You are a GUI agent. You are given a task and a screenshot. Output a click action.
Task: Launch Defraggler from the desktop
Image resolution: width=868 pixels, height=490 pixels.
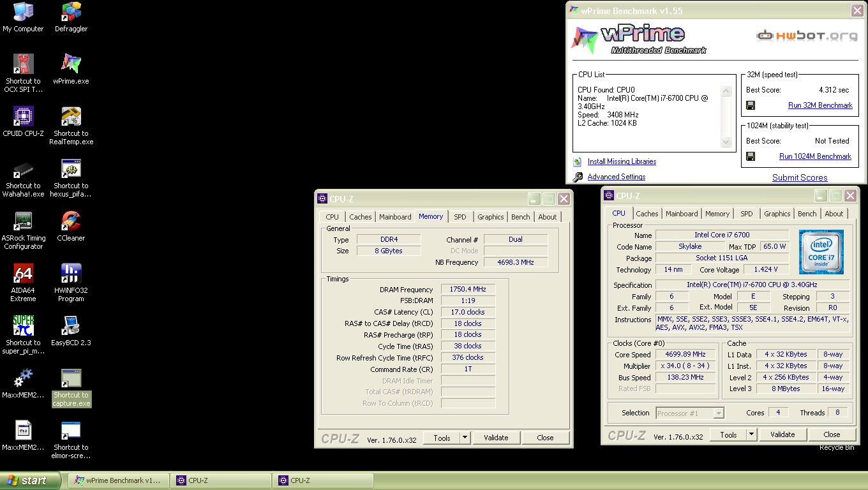pyautogui.click(x=71, y=11)
